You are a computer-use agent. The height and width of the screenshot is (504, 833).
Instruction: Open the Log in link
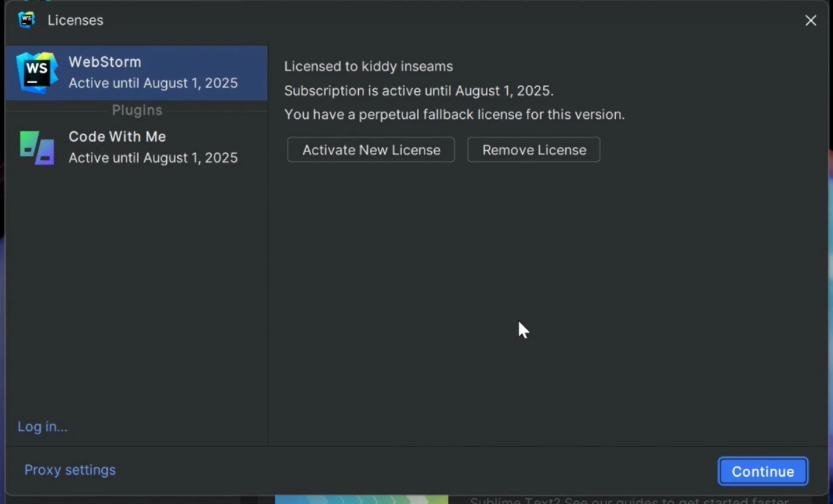click(42, 427)
